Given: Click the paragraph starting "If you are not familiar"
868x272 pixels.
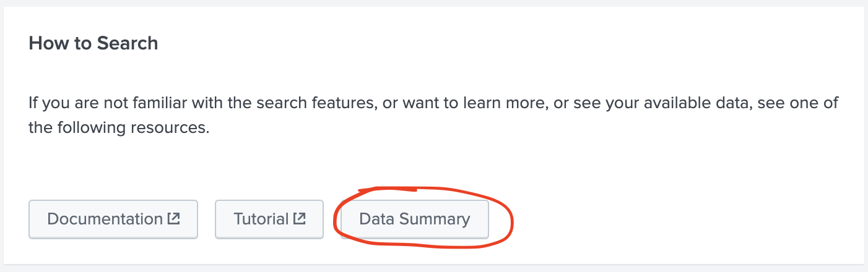Looking at the screenshot, I should pyautogui.click(x=433, y=116).
